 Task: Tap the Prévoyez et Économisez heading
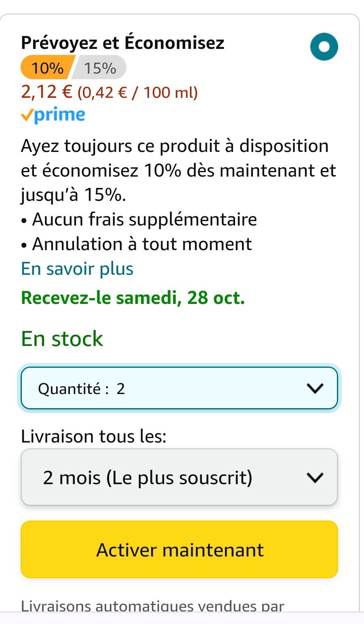(x=122, y=43)
